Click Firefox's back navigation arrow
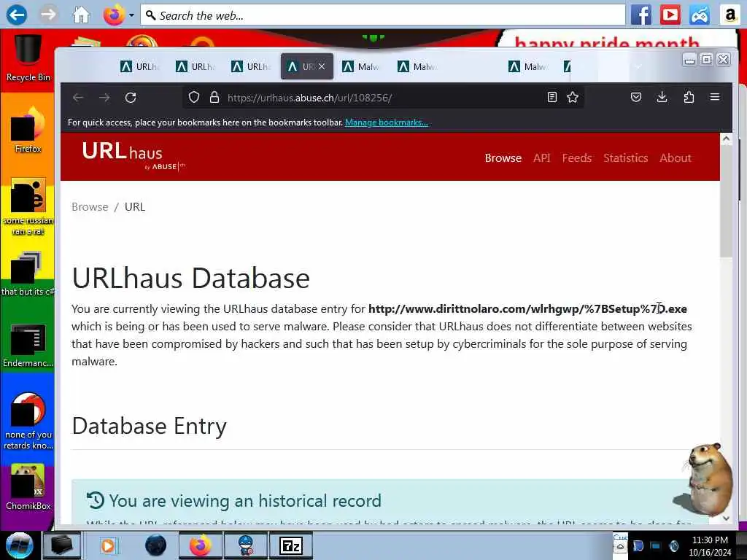 pos(78,98)
